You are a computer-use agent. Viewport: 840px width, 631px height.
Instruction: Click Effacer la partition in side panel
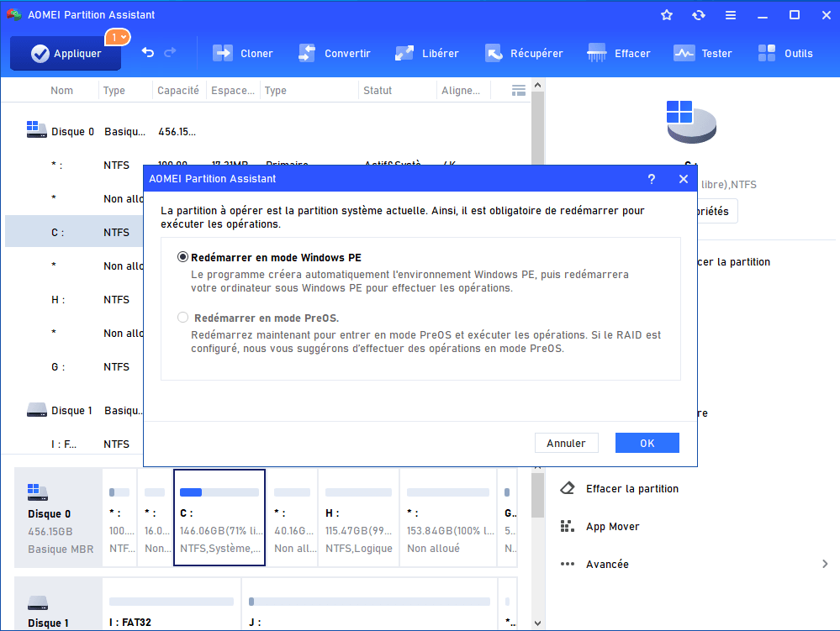pos(632,489)
